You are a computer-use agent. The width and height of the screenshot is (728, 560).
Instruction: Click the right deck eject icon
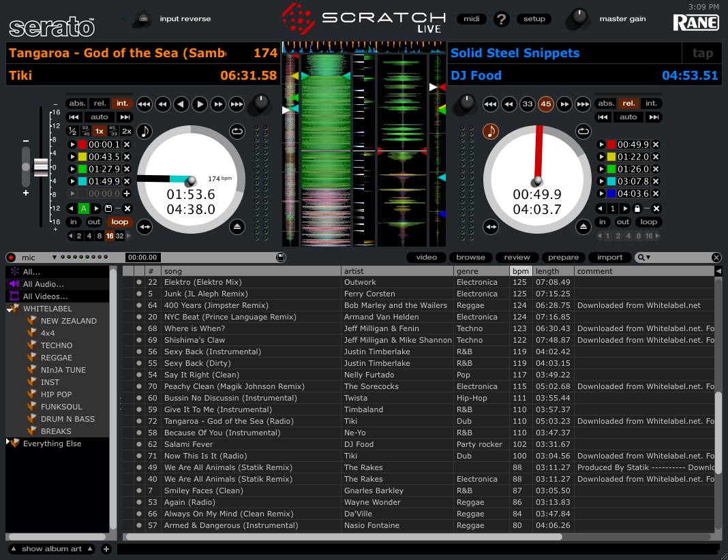pyautogui.click(x=583, y=227)
